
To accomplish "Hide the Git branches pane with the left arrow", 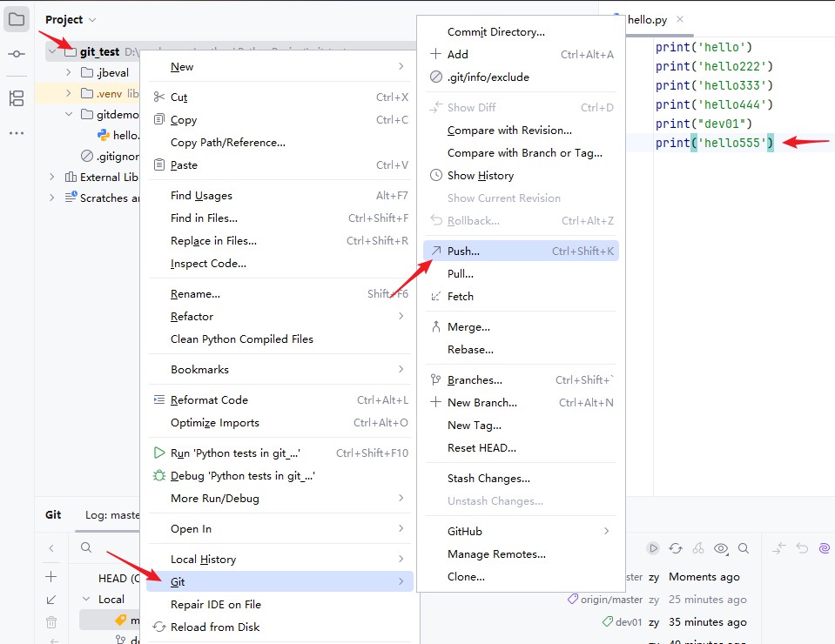I will [51, 547].
